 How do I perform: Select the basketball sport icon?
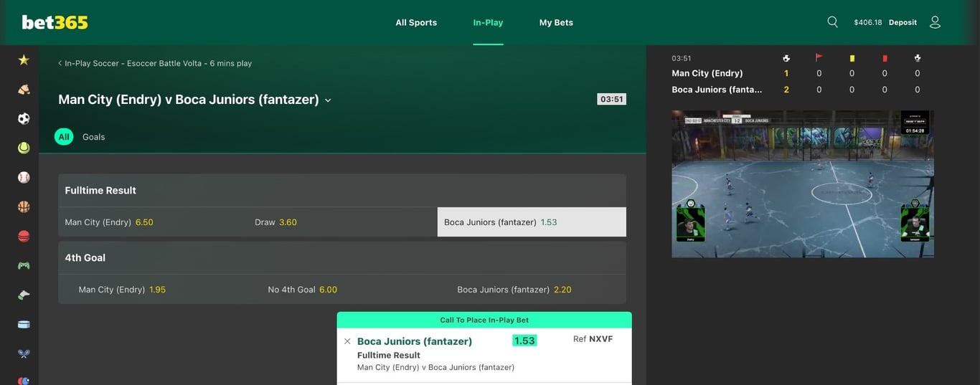[x=24, y=206]
